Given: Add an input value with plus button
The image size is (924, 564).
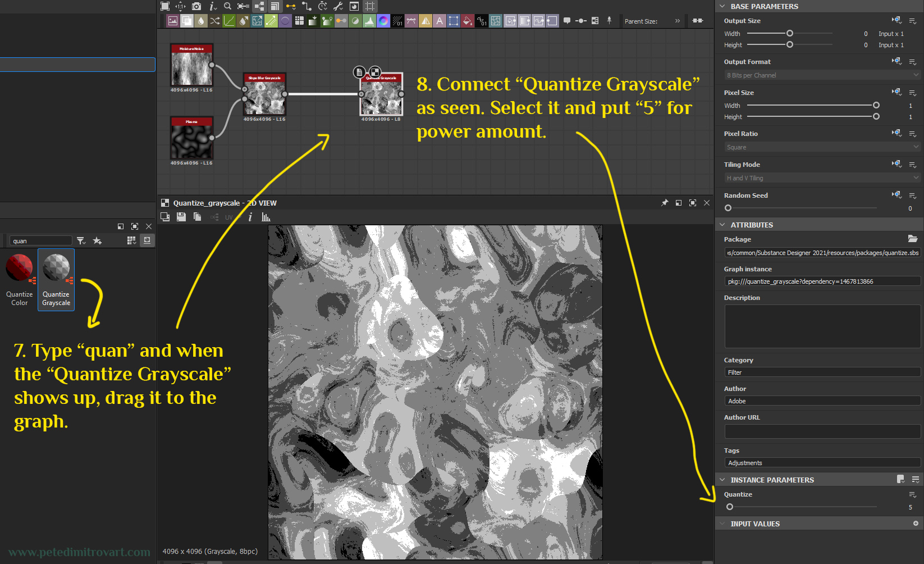Looking at the screenshot, I should tap(916, 523).
